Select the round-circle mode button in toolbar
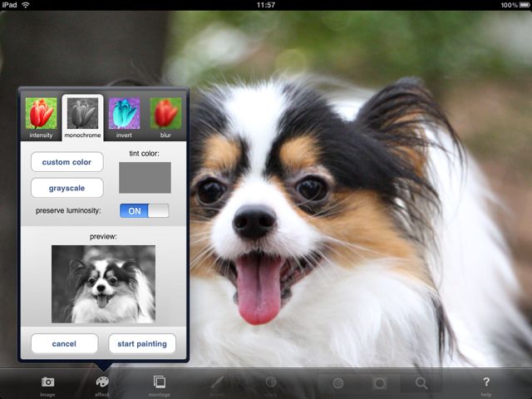 pyautogui.click(x=338, y=383)
